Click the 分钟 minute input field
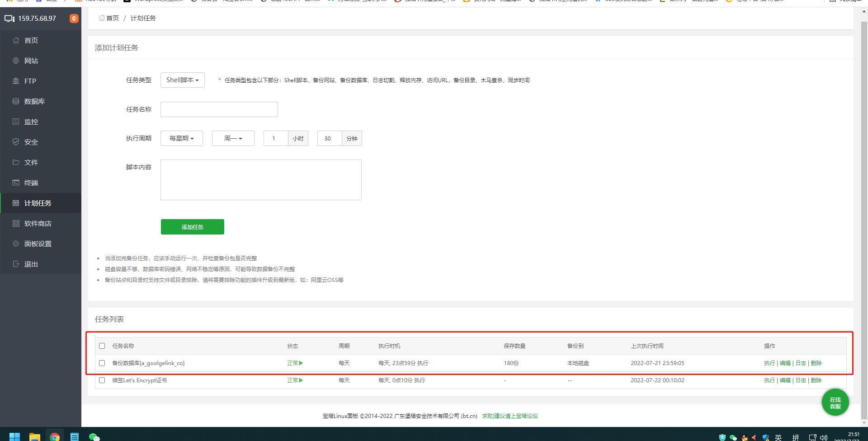The width and height of the screenshot is (868, 441). click(330, 138)
